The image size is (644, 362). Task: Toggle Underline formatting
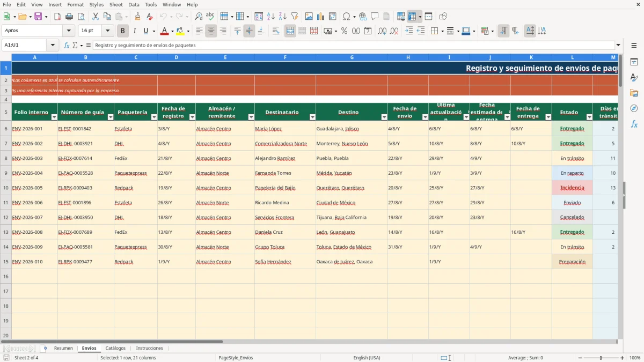point(145,31)
